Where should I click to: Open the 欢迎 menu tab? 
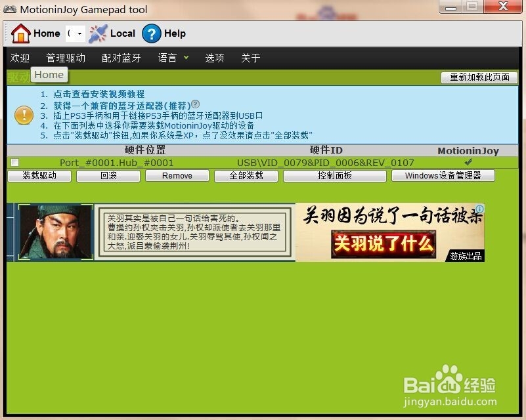pyautogui.click(x=20, y=58)
